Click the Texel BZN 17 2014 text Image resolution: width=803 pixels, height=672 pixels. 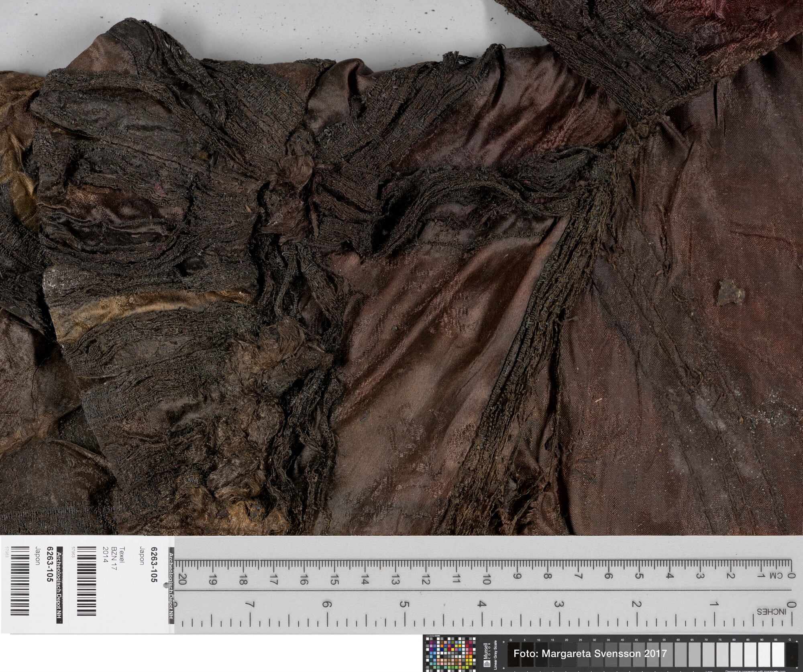click(x=114, y=558)
